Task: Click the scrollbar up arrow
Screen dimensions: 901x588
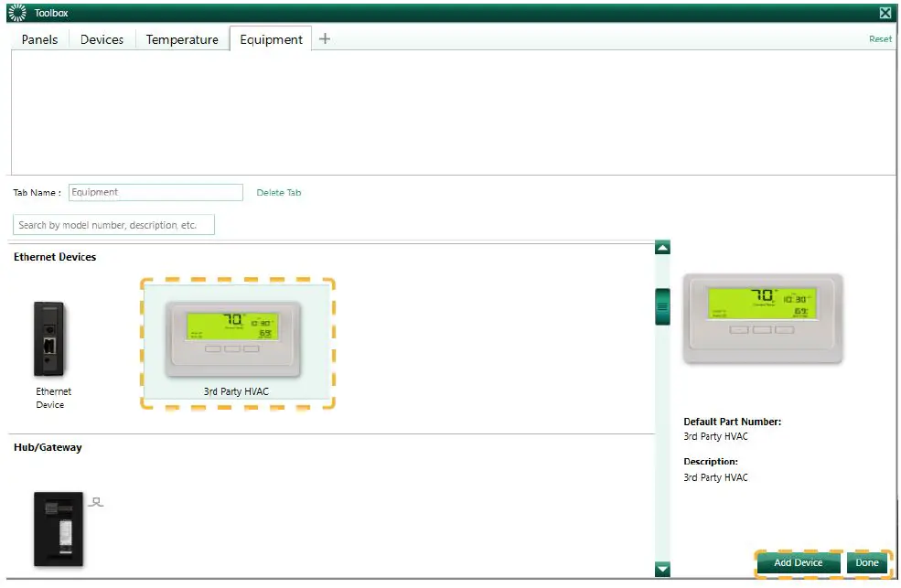Action: [660, 246]
